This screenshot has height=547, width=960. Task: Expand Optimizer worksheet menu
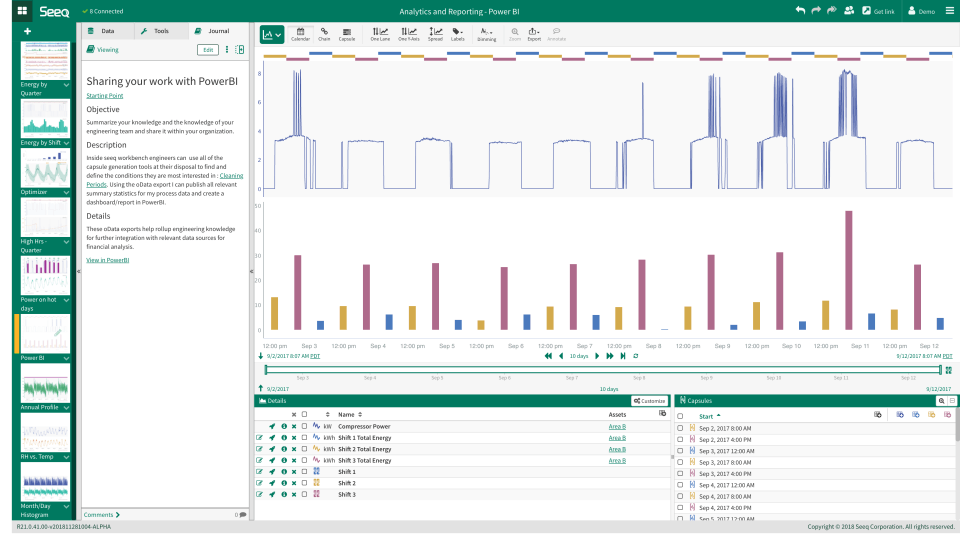pyautogui.click(x=66, y=192)
